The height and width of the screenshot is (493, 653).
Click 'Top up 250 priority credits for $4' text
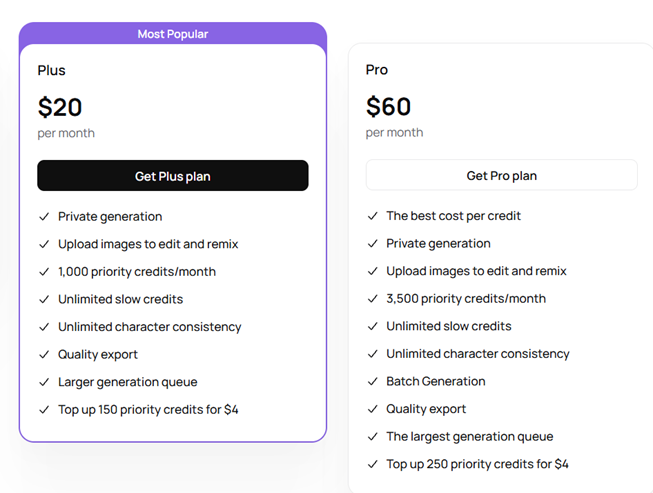click(x=477, y=464)
